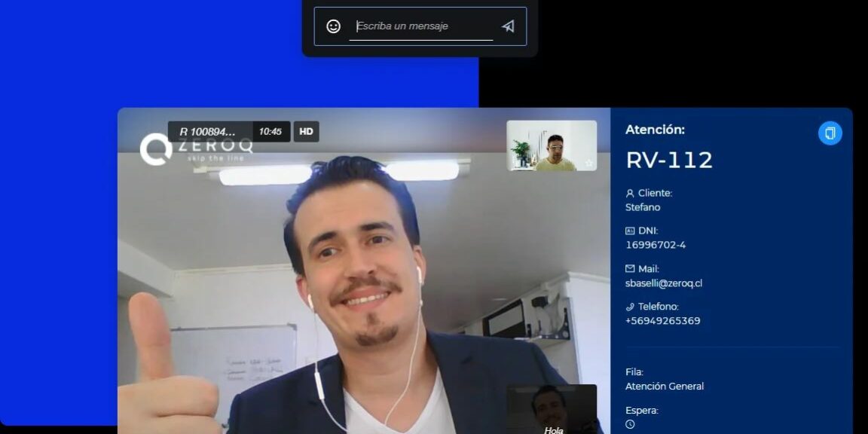This screenshot has width=868, height=434.
Task: Click the star on the small video thumbnail
Action: point(588,163)
